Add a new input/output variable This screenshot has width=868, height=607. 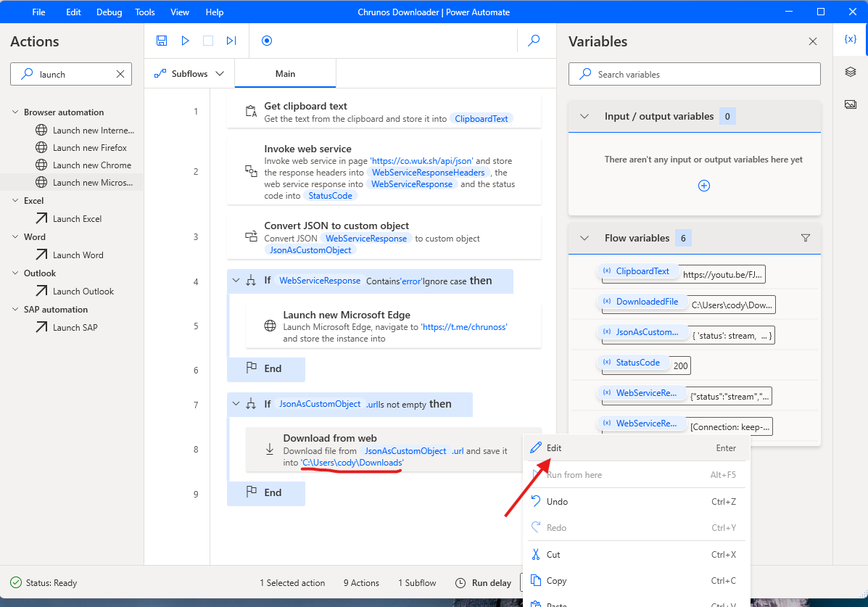click(703, 186)
